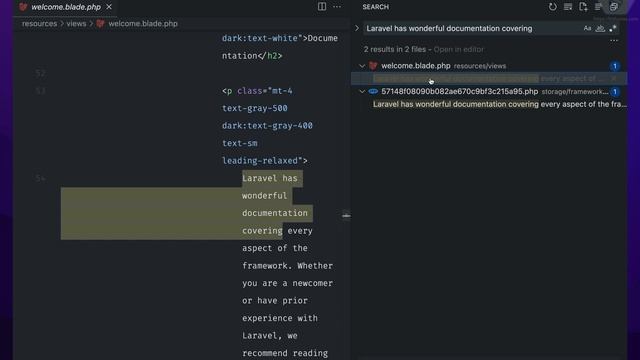Collapse welcome.blade.php search result group
This screenshot has width=640, height=360.
pyautogui.click(x=362, y=66)
